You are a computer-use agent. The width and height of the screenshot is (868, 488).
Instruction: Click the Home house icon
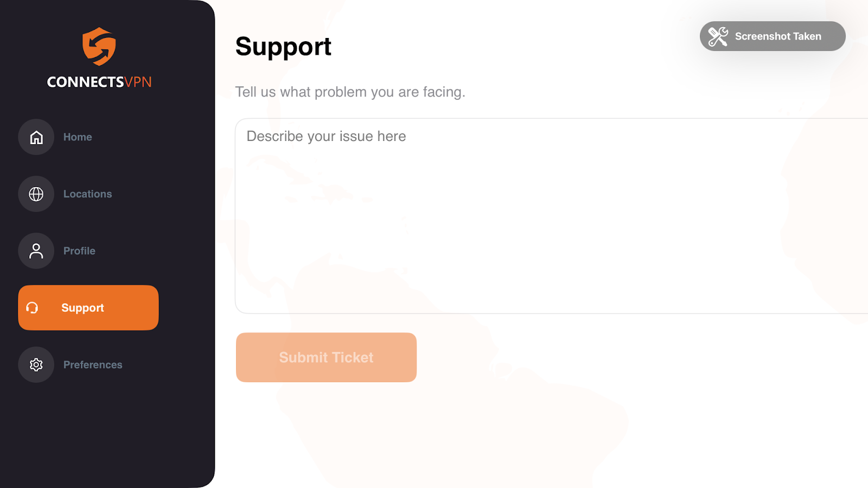click(36, 137)
